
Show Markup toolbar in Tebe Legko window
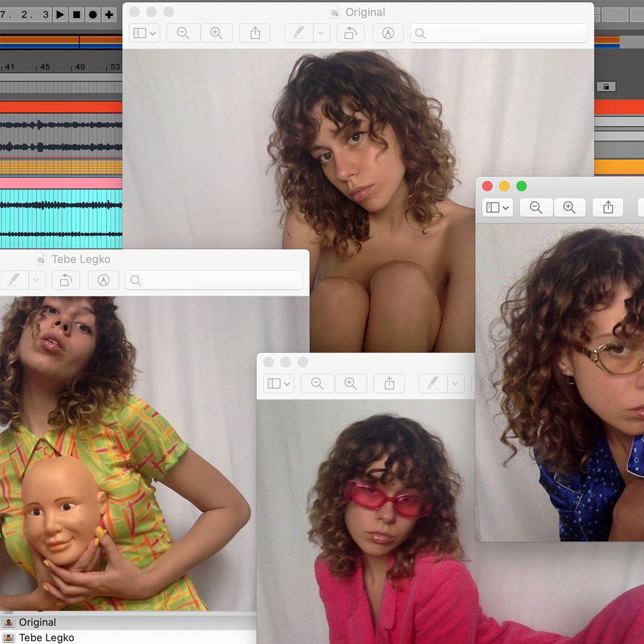(103, 280)
